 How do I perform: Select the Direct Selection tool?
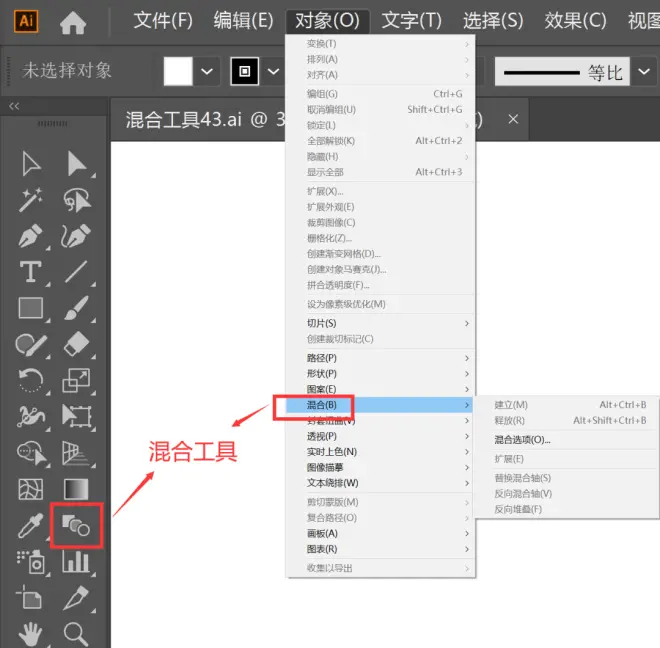[x=77, y=164]
